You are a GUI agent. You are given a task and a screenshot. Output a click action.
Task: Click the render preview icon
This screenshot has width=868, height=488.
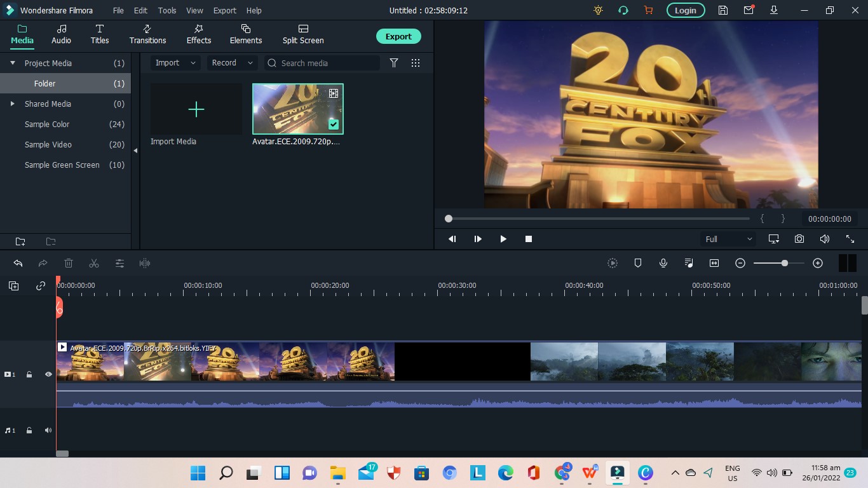613,263
